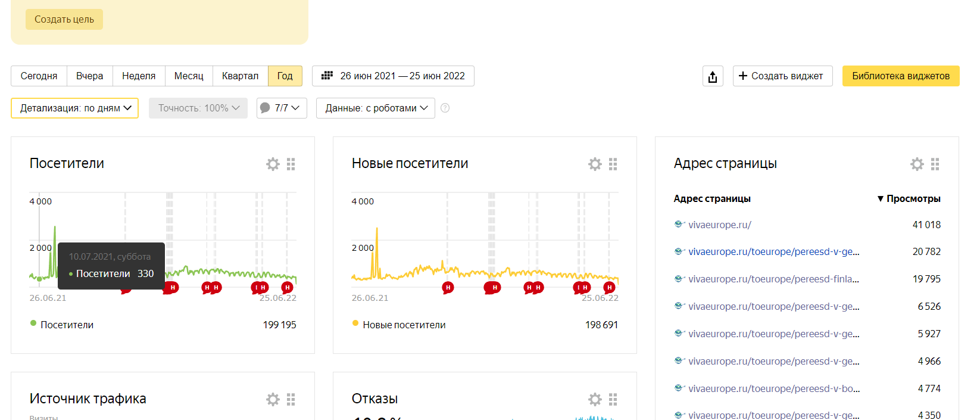Click the yellow Создать цель button
980x420 pixels.
click(x=64, y=19)
